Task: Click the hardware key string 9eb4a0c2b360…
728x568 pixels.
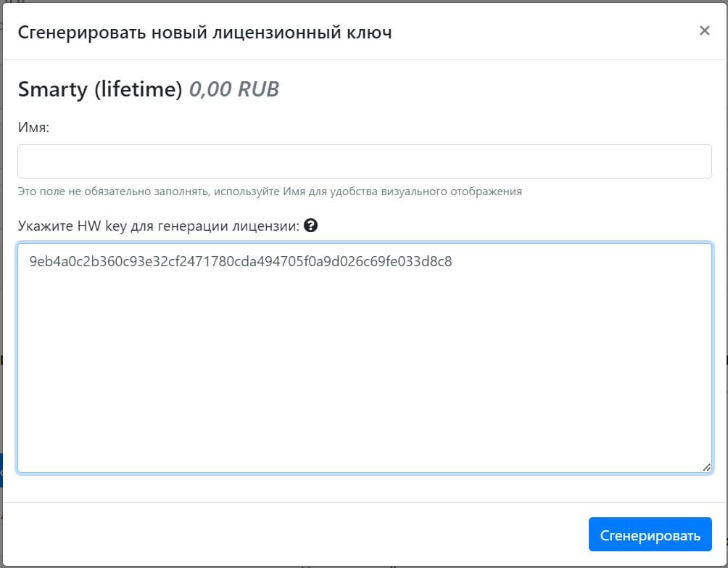Action: tap(241, 261)
